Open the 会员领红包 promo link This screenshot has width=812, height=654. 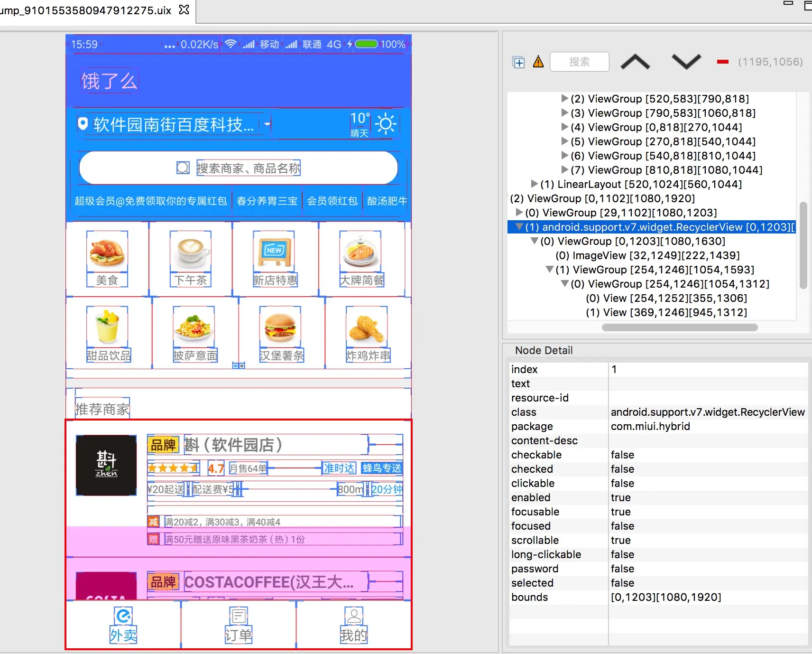tap(332, 201)
